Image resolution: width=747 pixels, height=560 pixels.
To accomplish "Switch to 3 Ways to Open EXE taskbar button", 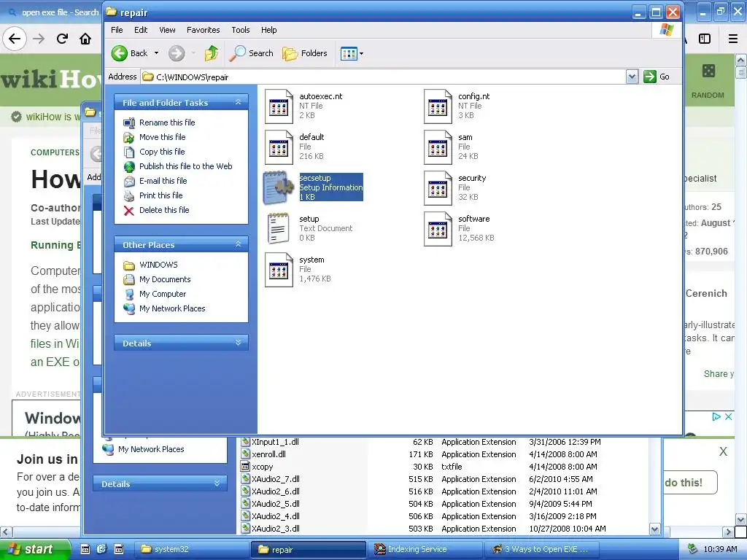I will (x=541, y=549).
